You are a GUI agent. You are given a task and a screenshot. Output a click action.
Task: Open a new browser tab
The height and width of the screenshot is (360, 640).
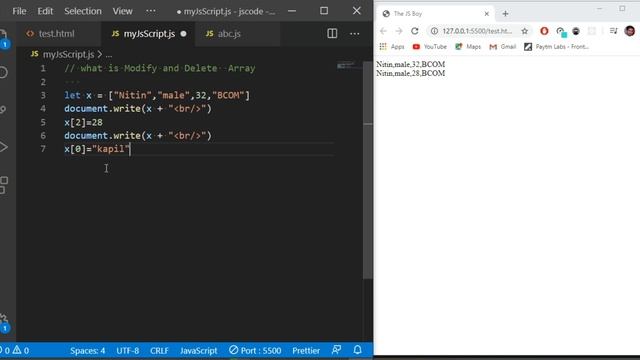[x=505, y=13]
